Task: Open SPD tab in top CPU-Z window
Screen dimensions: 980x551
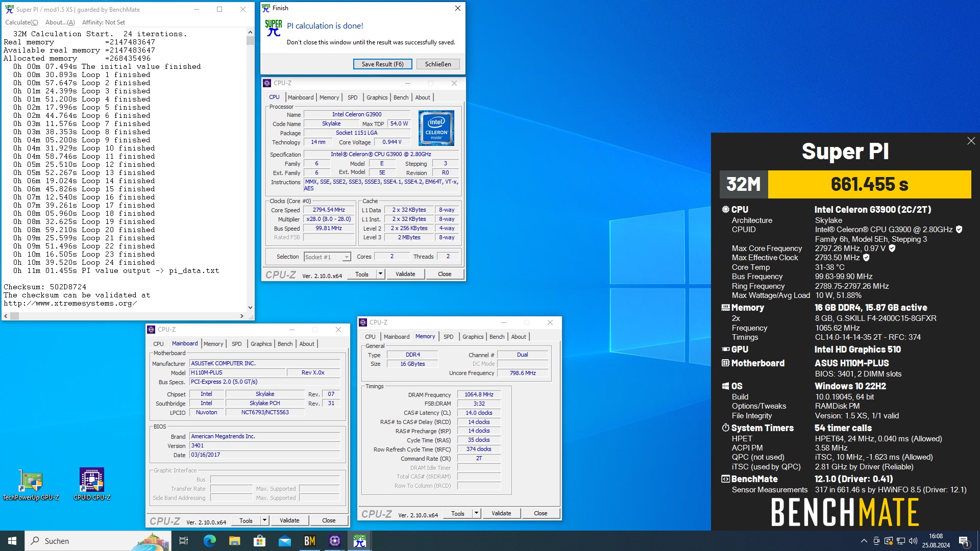Action: [353, 97]
